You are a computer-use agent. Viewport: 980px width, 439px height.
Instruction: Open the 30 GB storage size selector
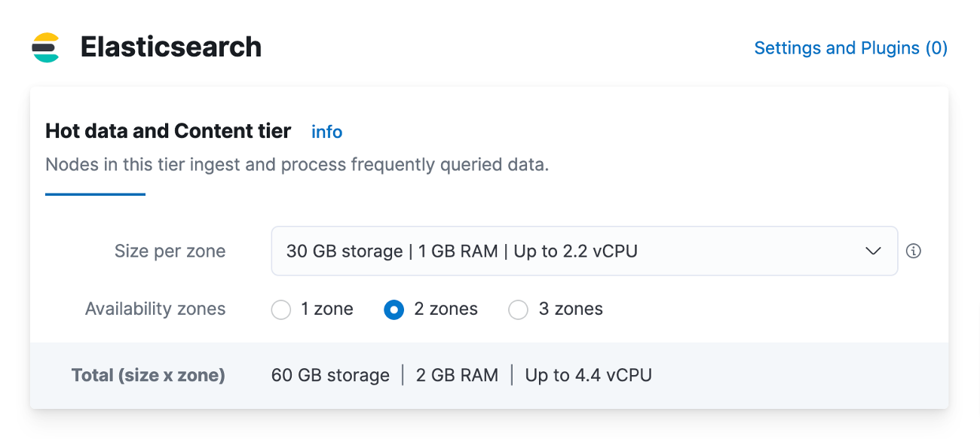pos(528,252)
